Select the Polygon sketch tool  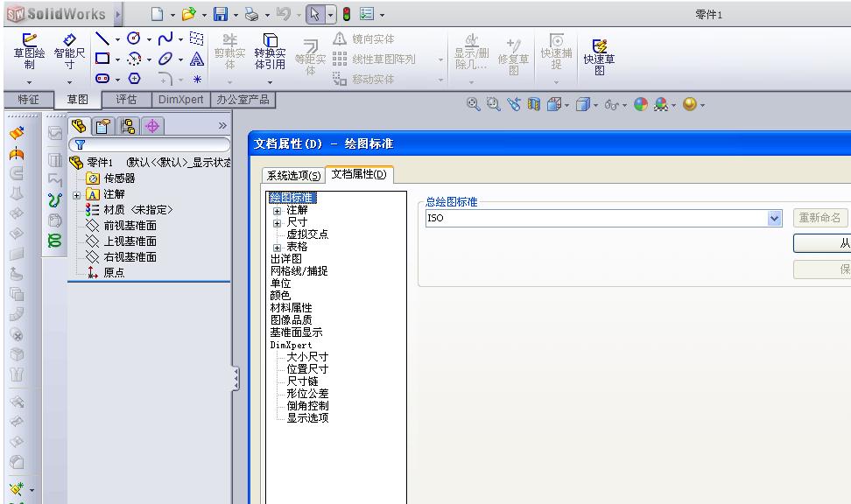click(x=134, y=79)
